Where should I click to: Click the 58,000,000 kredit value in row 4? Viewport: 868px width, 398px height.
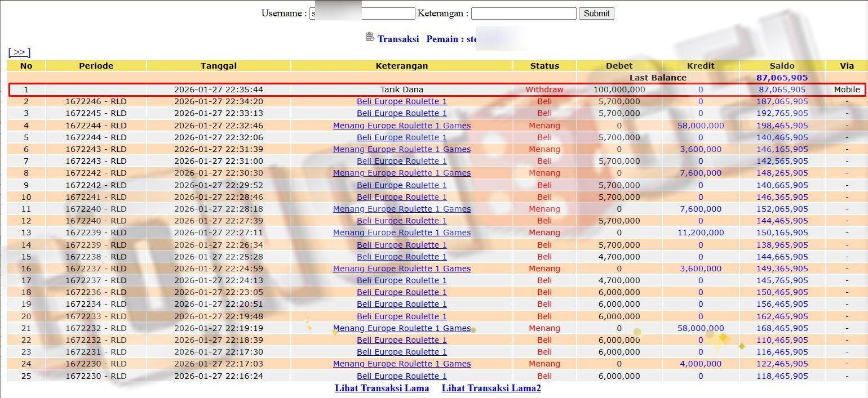[x=701, y=126]
